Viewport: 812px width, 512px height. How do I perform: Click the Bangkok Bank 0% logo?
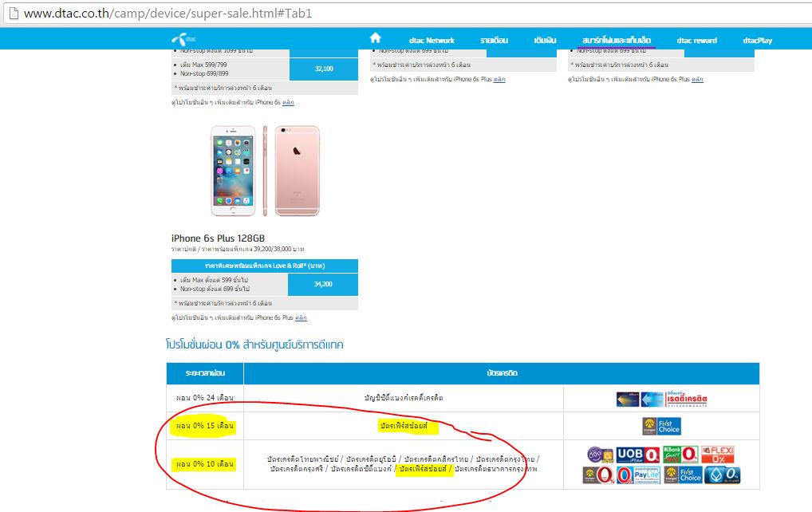click(x=722, y=475)
